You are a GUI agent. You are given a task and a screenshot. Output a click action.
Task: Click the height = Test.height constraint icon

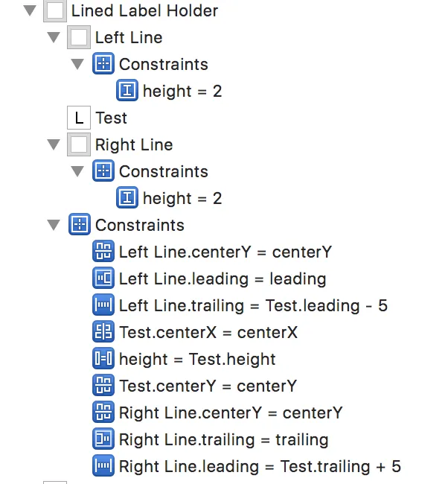103,360
